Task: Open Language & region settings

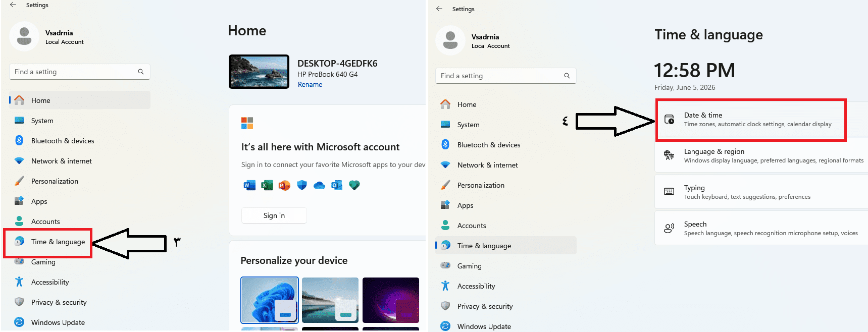Action: [x=761, y=156]
